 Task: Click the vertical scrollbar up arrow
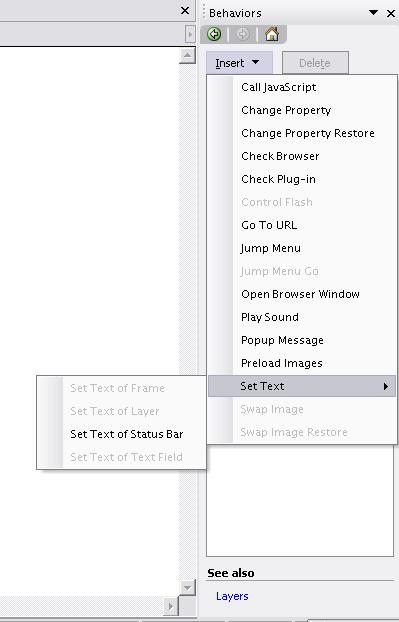coord(187,55)
